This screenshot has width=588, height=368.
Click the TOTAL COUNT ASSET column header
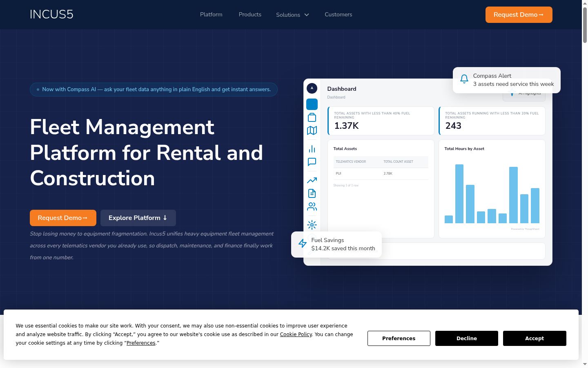[398, 162]
